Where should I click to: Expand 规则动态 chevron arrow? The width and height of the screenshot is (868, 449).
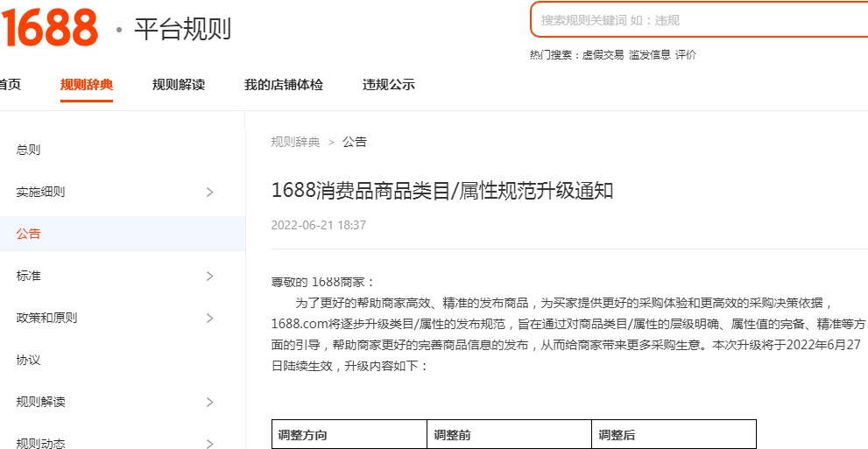click(x=210, y=444)
